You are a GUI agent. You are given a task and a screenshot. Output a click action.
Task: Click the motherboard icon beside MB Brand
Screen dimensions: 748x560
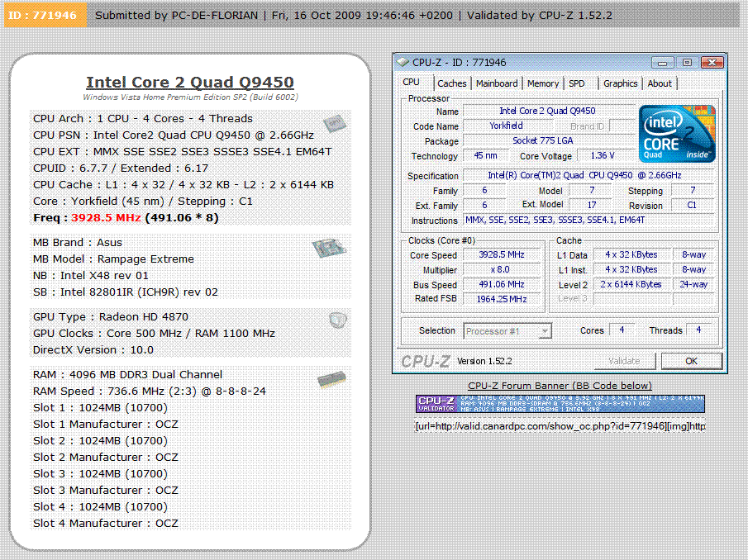(x=329, y=248)
